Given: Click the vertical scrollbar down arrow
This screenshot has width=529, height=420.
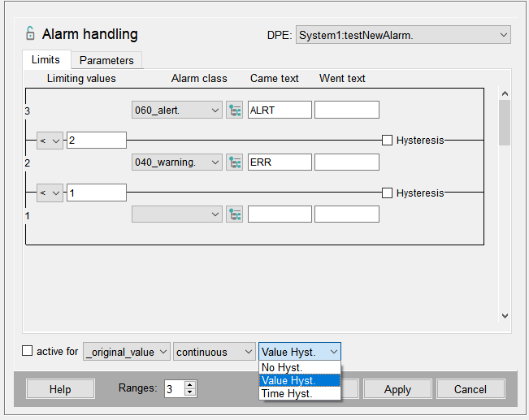Looking at the screenshot, I should [x=504, y=316].
